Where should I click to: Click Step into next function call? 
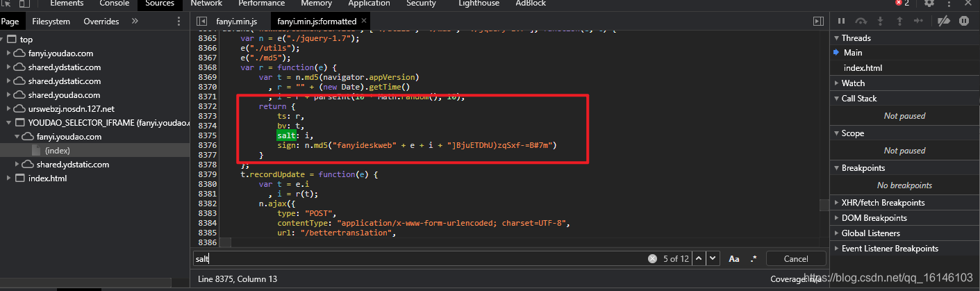pyautogui.click(x=880, y=22)
